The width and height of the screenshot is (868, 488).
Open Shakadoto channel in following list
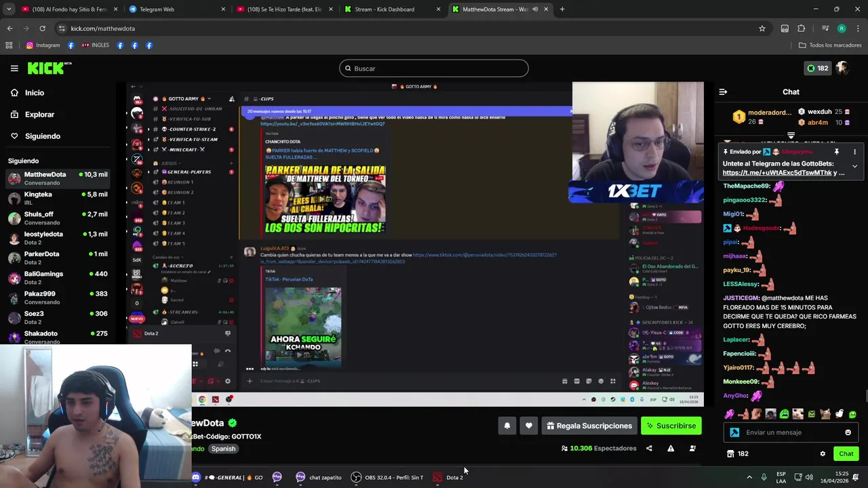[58, 337]
